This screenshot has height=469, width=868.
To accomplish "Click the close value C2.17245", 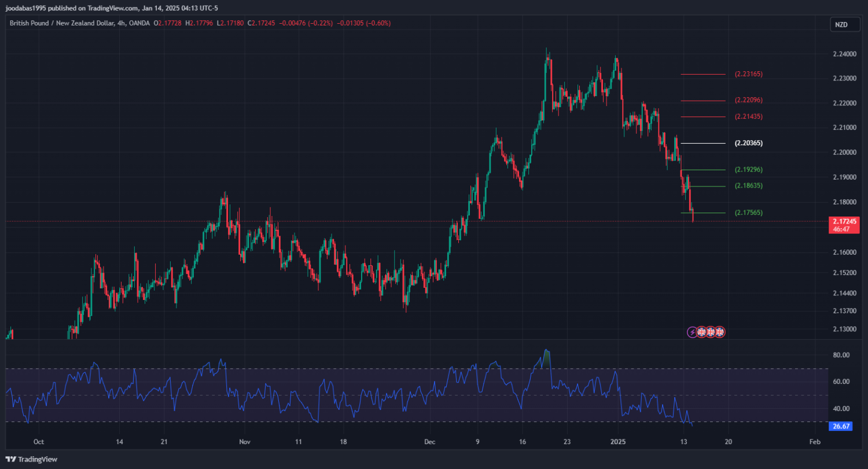I will coord(262,23).
